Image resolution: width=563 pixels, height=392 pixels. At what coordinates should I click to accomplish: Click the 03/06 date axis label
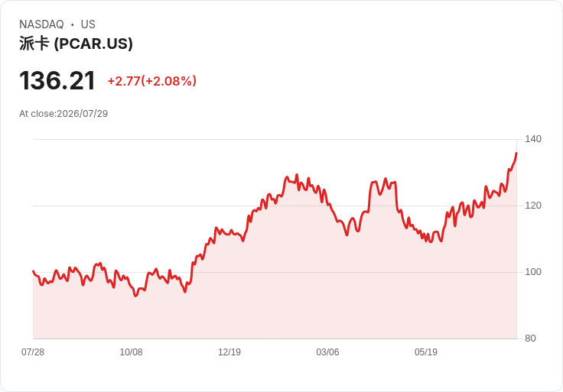pyautogui.click(x=327, y=352)
